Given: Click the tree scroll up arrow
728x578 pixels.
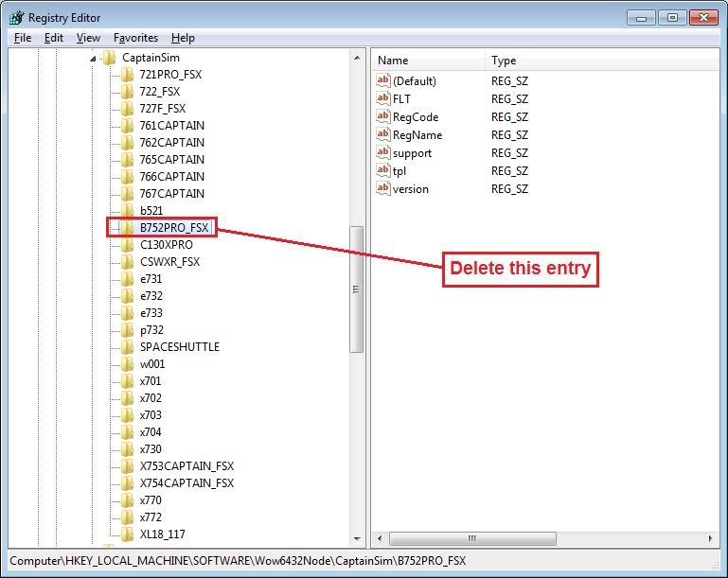Looking at the screenshot, I should 357,57.
